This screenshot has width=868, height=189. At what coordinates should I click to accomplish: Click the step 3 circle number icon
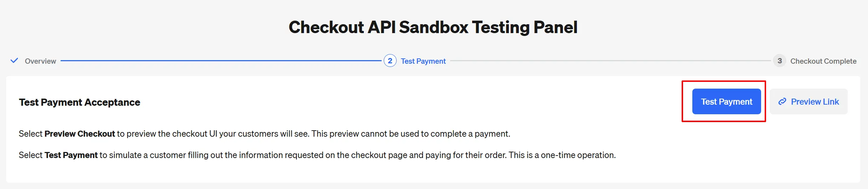779,61
